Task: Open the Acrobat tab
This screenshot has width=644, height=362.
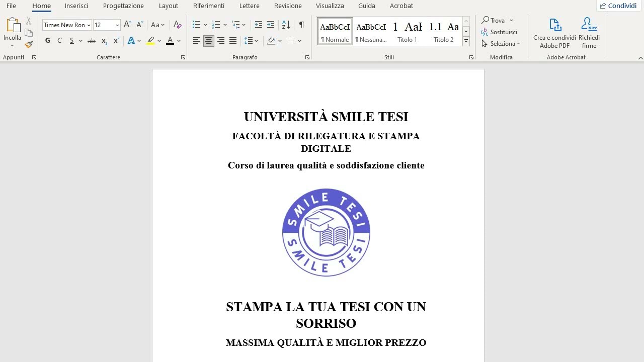Action: 401,6
